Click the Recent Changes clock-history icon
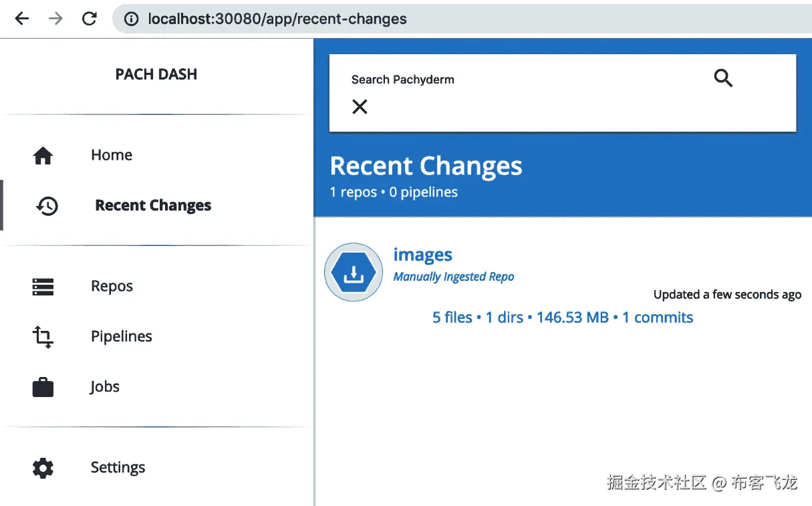Viewport: 812px width, 506px height. tap(47, 206)
